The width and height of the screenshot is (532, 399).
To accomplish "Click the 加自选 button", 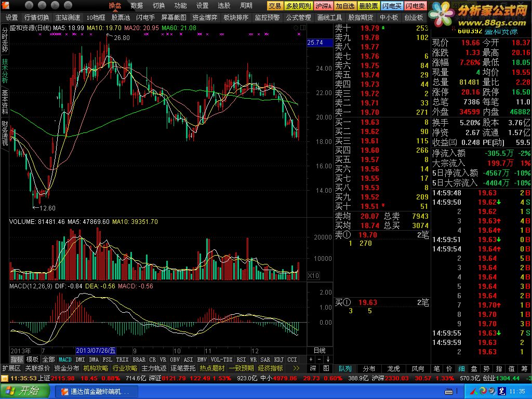I will point(345,6).
